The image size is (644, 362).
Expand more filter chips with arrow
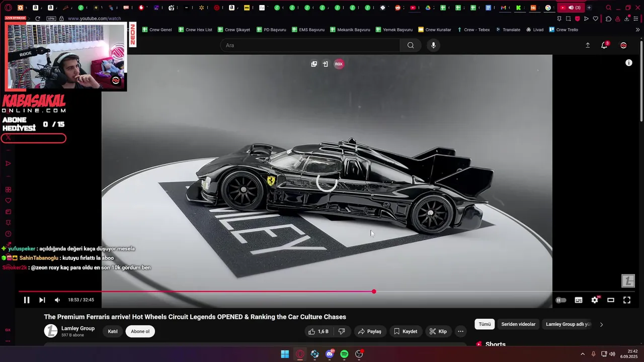pos(601,324)
